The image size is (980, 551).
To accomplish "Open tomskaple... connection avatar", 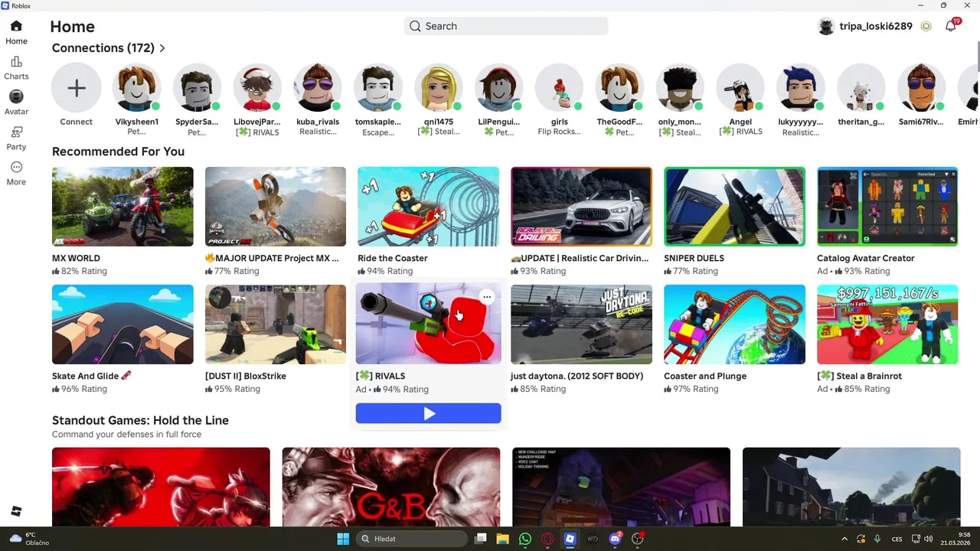I will [378, 88].
